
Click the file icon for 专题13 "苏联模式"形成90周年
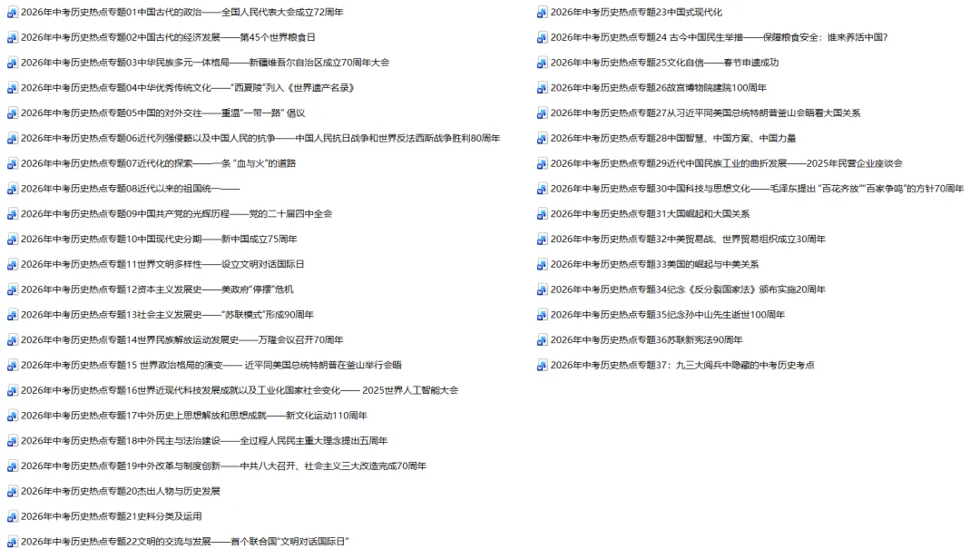13,315
